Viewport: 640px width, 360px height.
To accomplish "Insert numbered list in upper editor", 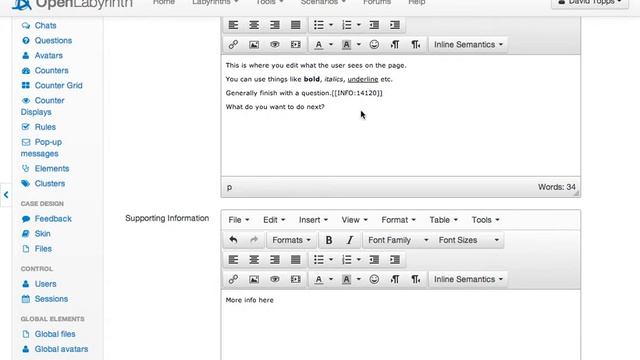I will click(x=347, y=25).
